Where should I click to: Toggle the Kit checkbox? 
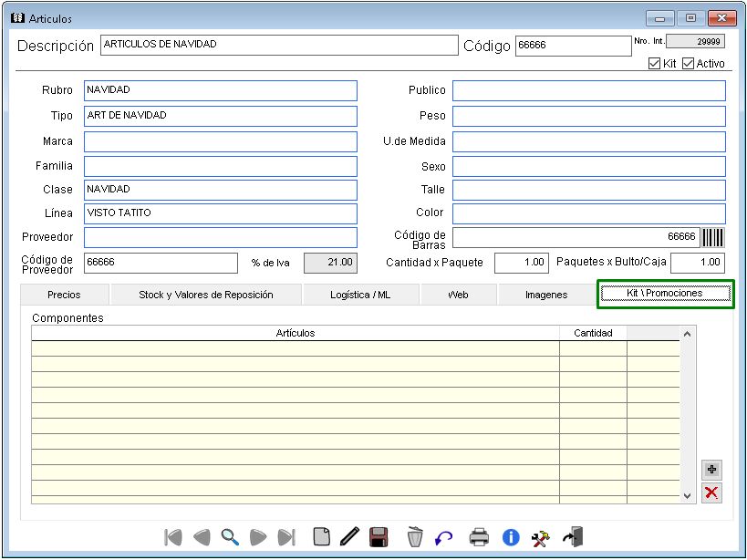pyautogui.click(x=654, y=64)
